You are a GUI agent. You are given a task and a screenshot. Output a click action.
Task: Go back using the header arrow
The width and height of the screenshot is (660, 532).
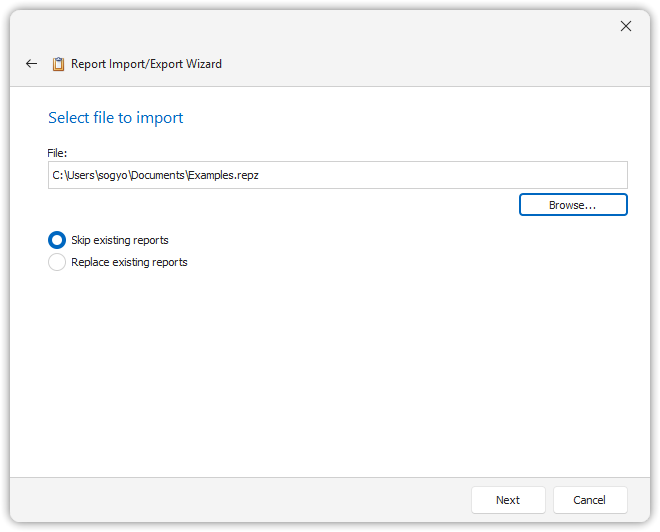coord(31,64)
